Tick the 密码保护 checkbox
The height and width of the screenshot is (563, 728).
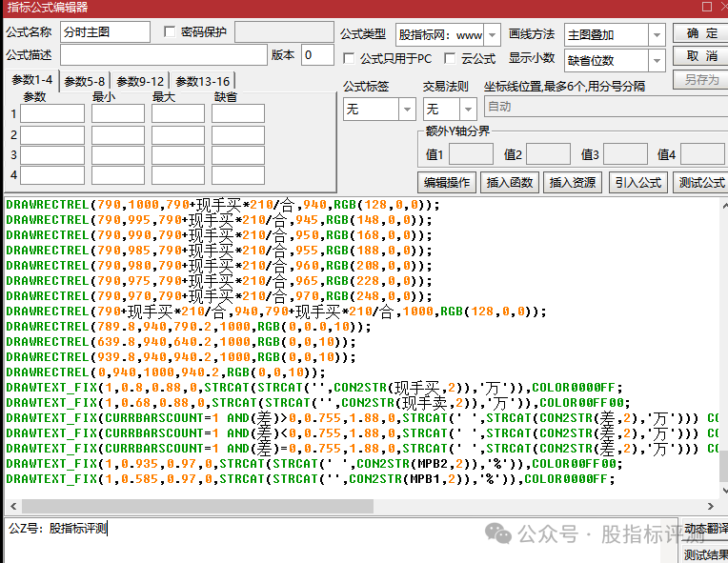click(170, 31)
